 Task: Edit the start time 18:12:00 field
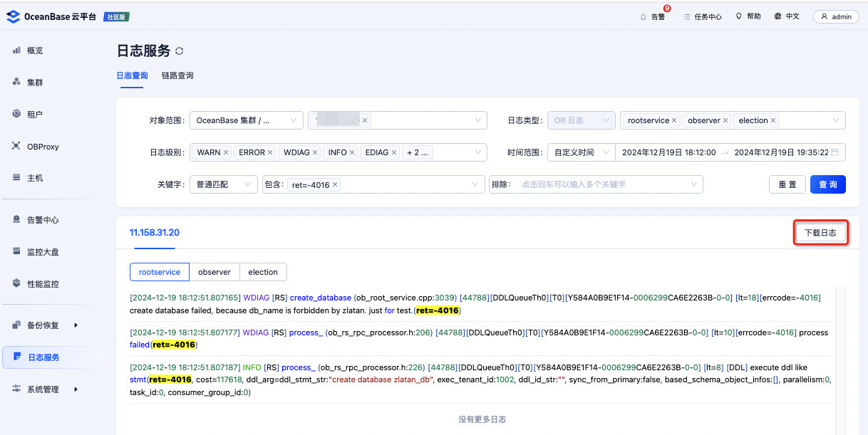[668, 152]
